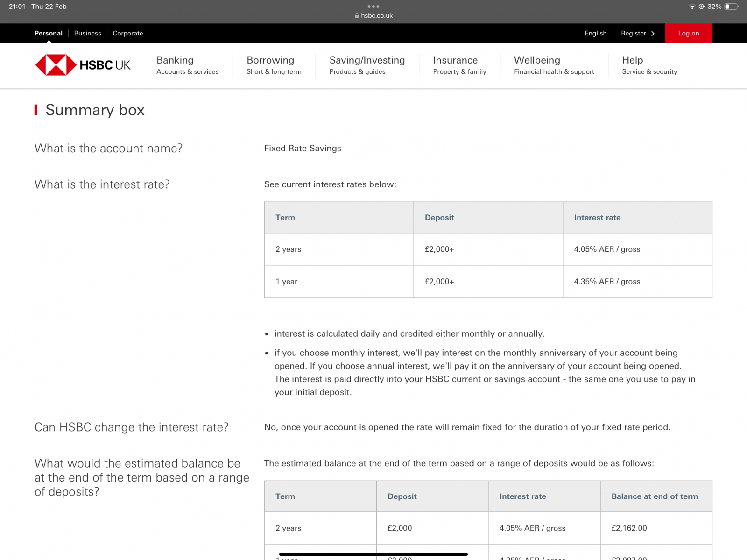Open the Banking accounts & services menu
The height and width of the screenshot is (560, 747).
point(187,65)
